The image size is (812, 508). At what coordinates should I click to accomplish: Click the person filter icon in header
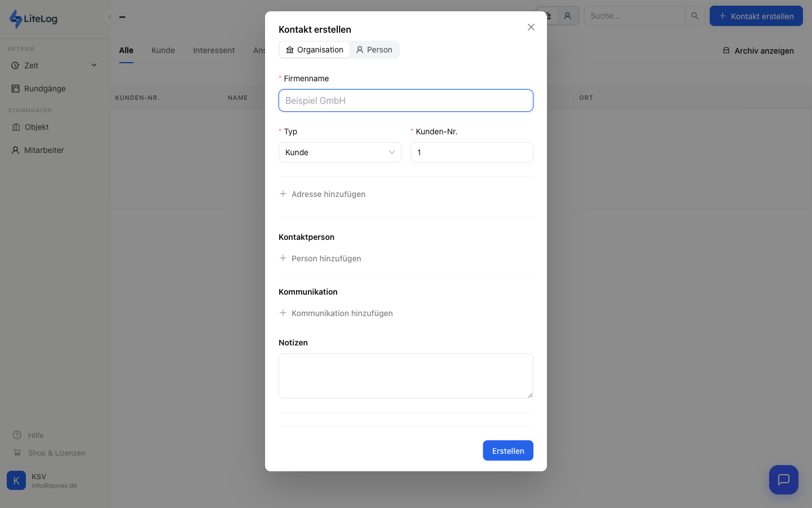(x=568, y=16)
